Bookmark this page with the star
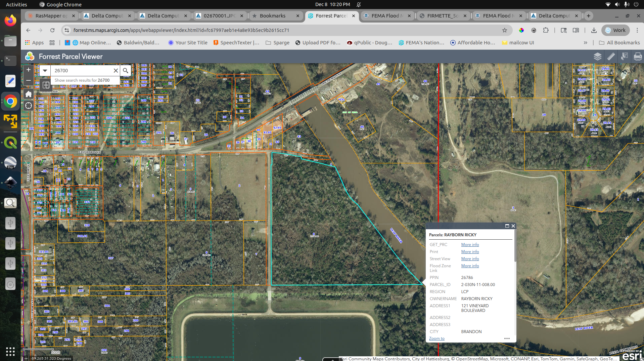 pyautogui.click(x=504, y=30)
